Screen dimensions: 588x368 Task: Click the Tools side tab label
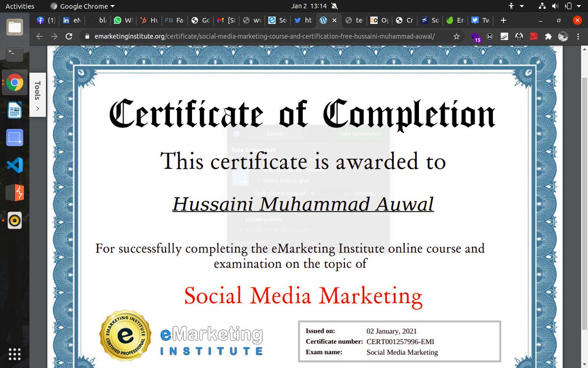point(38,90)
